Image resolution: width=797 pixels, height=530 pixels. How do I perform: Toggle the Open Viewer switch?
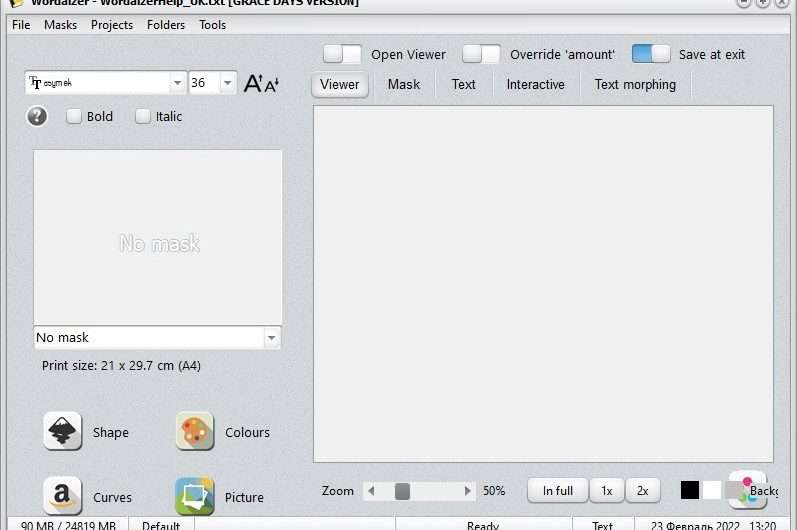click(342, 54)
